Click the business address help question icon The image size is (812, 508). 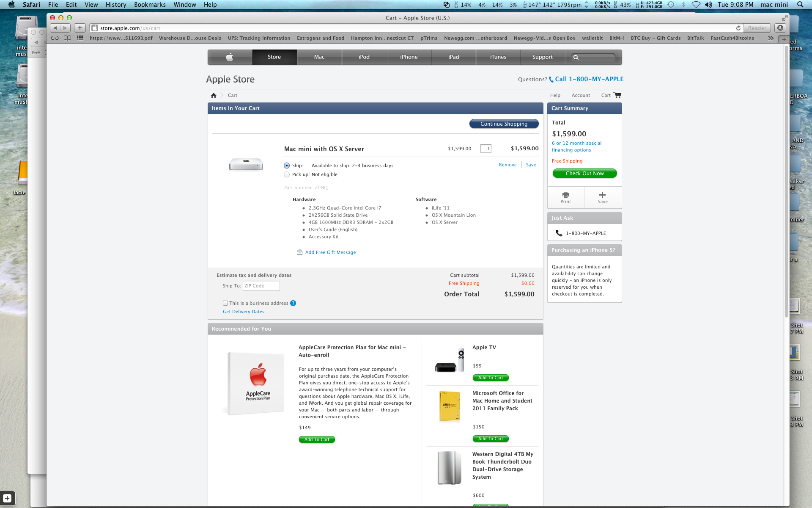[293, 303]
